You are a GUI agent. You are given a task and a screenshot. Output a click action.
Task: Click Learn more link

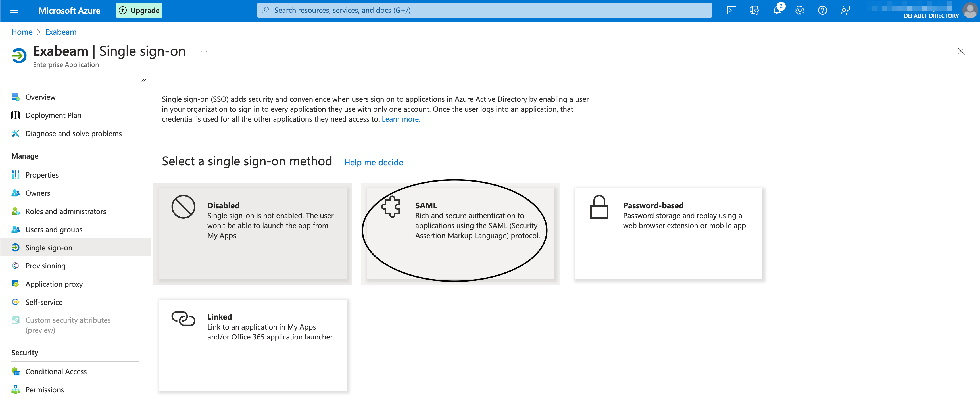click(401, 119)
